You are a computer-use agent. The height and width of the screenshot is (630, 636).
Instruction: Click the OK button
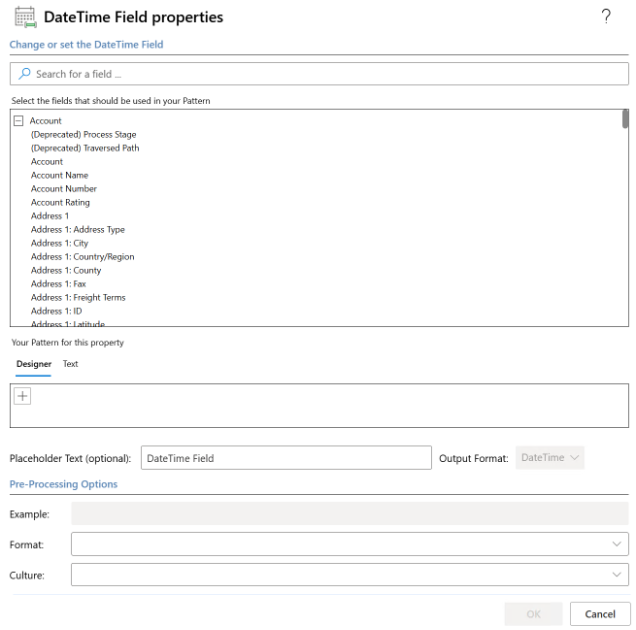coord(533,614)
